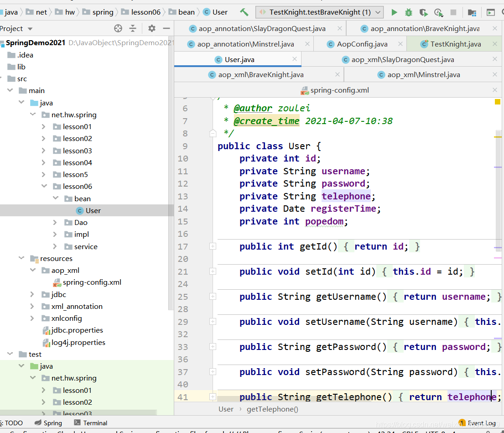Collapse the main folder in tree
The width and height of the screenshot is (504, 433).
[x=10, y=90]
